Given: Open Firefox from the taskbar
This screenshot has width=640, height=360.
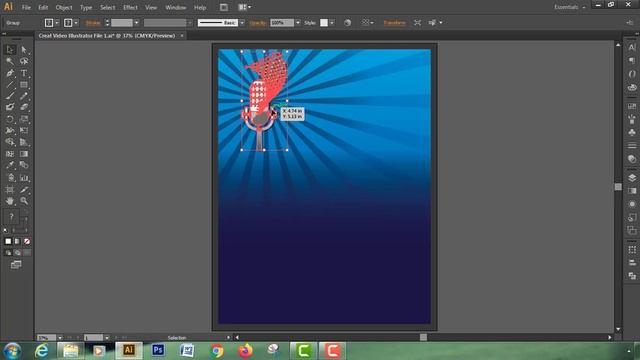Looking at the screenshot, I should point(245,350).
